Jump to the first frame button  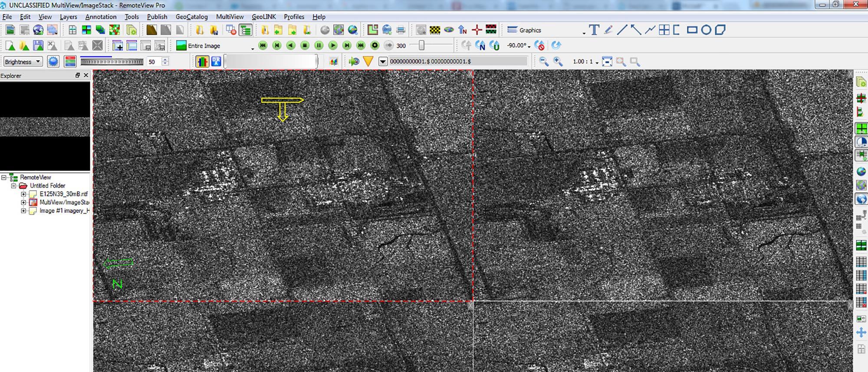point(263,45)
